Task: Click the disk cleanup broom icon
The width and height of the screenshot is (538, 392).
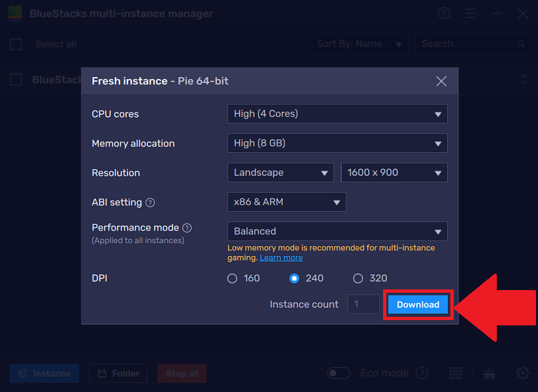Action: pos(489,373)
